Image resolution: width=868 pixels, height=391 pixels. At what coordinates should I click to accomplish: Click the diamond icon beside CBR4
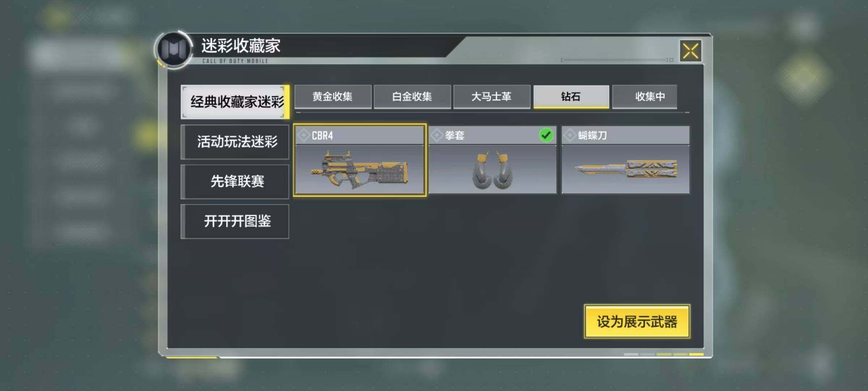pyautogui.click(x=303, y=135)
